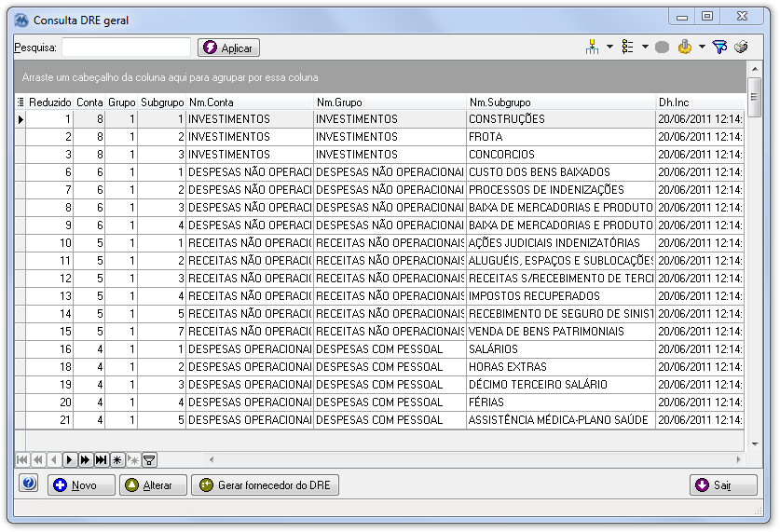Image resolution: width=780 pixels, height=532 pixels.
Task: Sort by Reduzido column header
Action: pyautogui.click(x=49, y=102)
